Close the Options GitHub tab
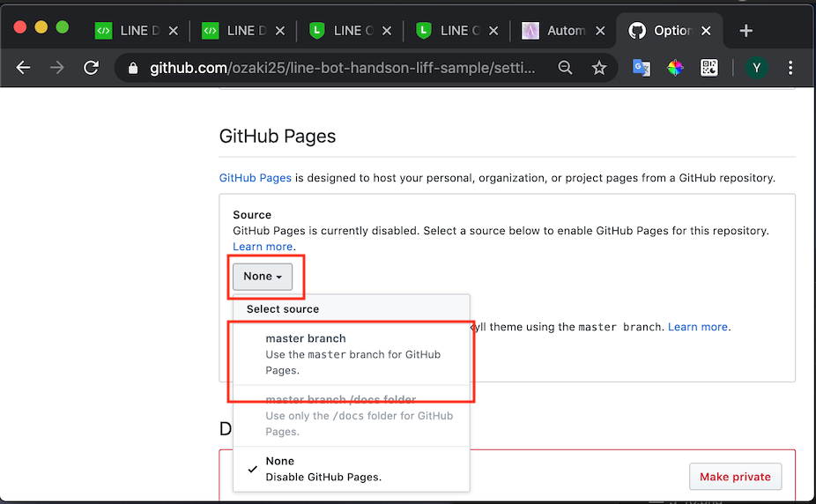 pyautogui.click(x=706, y=31)
